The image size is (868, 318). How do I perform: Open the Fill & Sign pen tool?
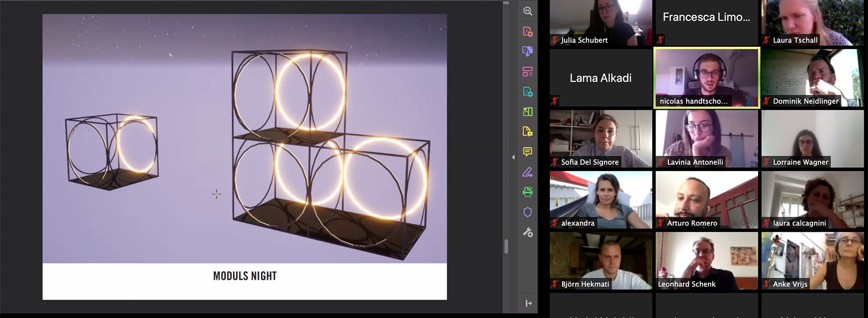[x=528, y=172]
